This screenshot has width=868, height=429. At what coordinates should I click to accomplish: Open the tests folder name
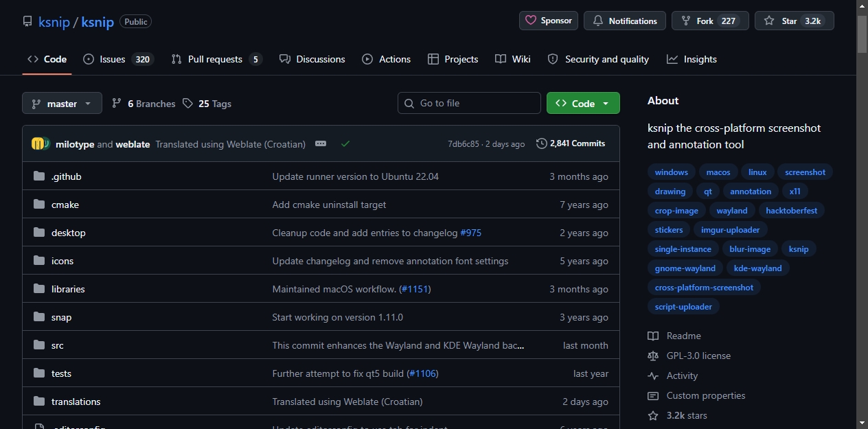pyautogui.click(x=61, y=373)
